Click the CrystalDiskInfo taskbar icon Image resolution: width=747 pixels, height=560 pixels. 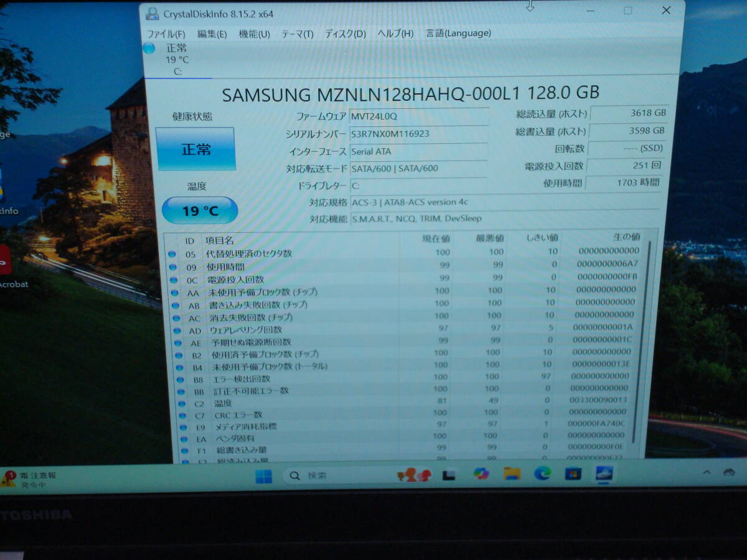coord(604,474)
